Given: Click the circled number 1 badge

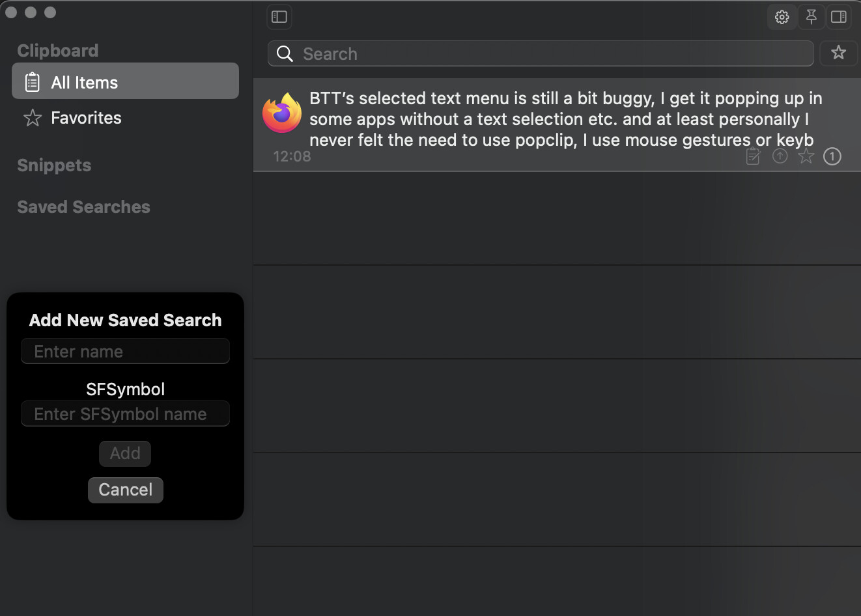Looking at the screenshot, I should pyautogui.click(x=832, y=156).
